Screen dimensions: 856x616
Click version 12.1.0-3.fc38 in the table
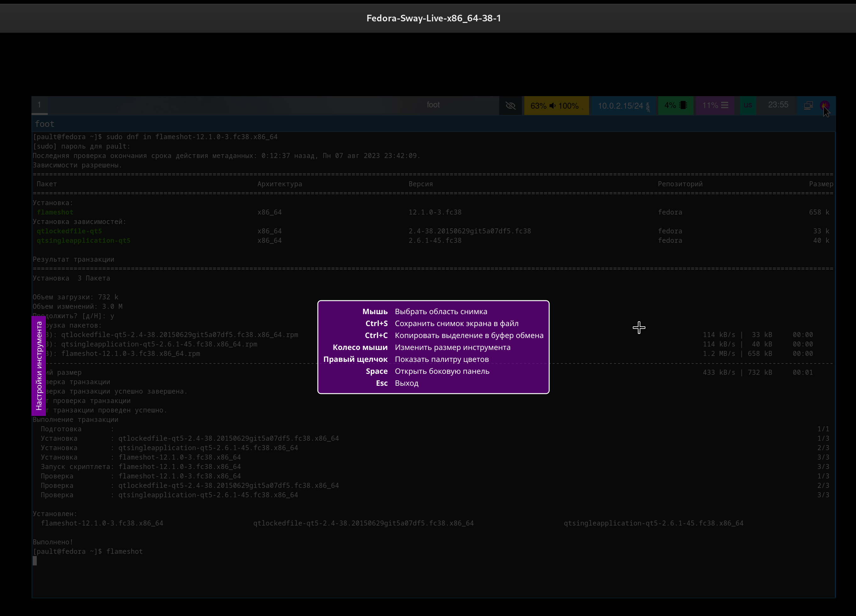(x=435, y=212)
